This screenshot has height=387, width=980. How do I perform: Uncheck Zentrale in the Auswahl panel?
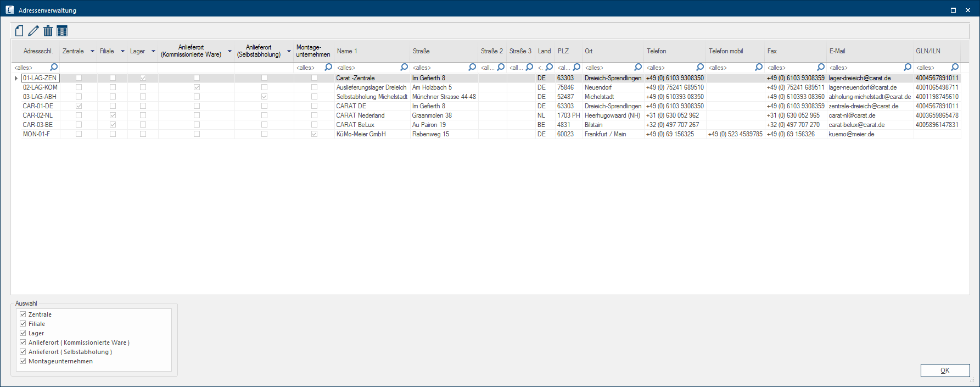coord(23,314)
